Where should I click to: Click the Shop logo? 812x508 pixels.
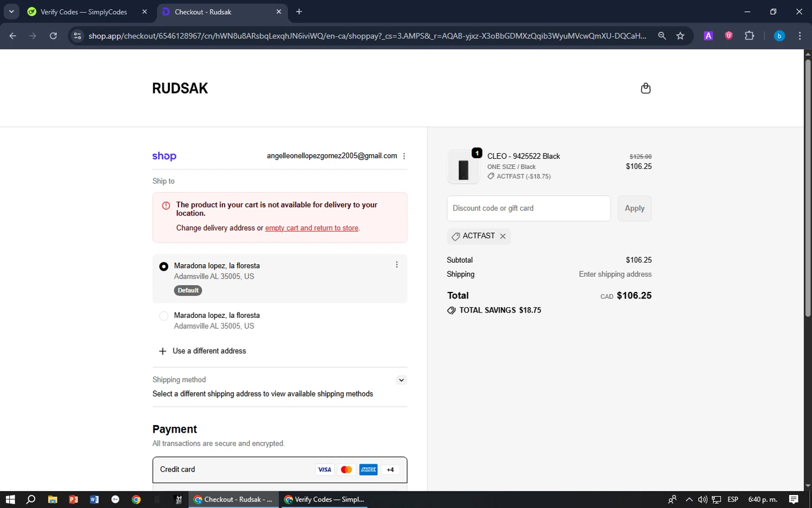click(x=164, y=156)
